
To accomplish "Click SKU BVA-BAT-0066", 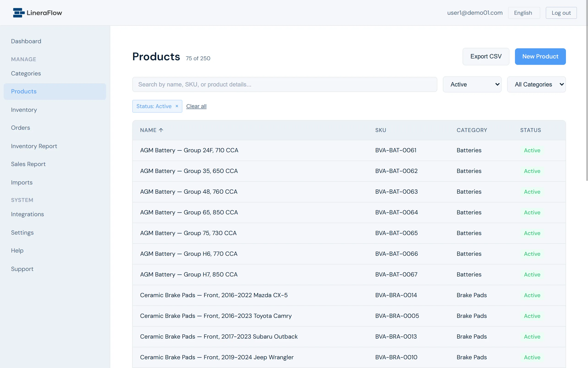I will click(x=396, y=254).
